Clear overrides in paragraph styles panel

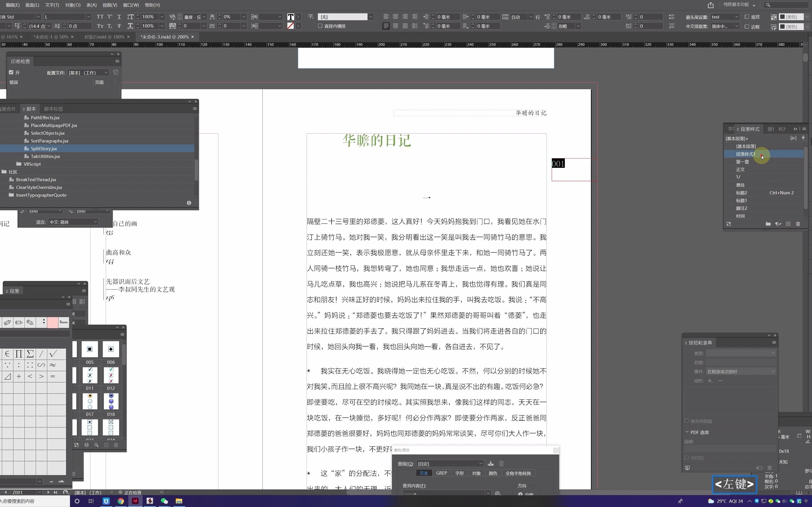click(x=778, y=224)
